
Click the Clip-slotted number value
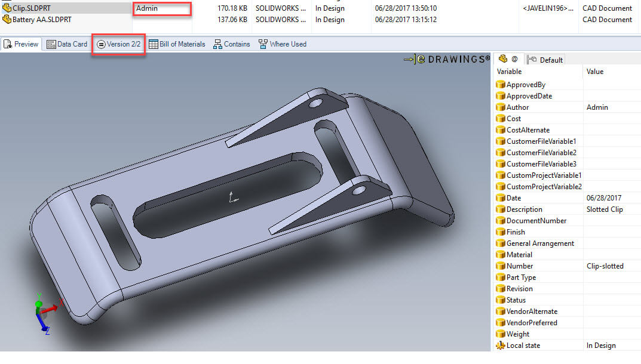tap(605, 266)
